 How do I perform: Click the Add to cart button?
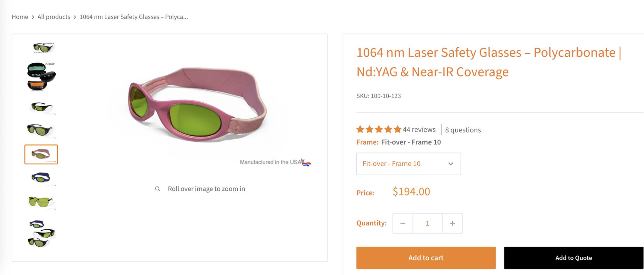[x=426, y=258]
